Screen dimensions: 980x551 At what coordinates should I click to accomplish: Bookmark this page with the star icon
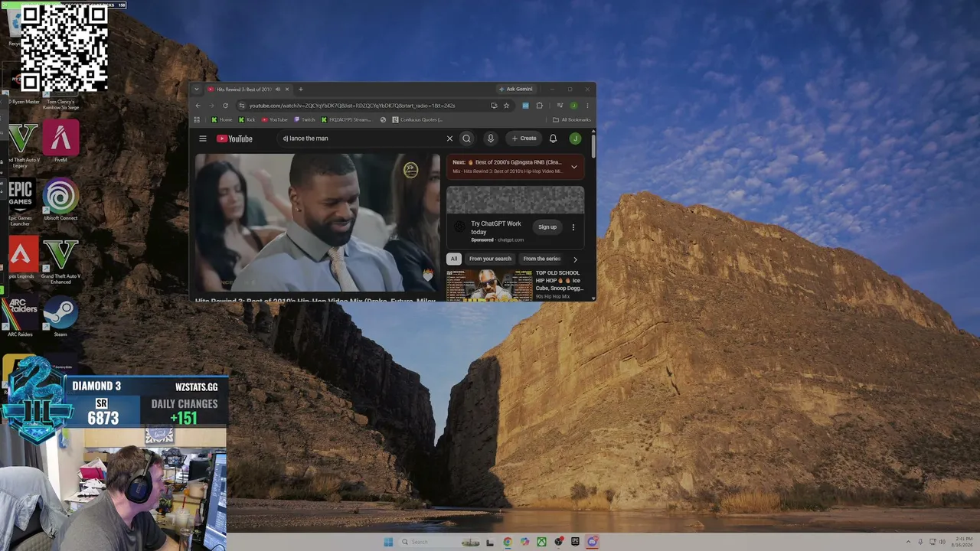point(506,106)
